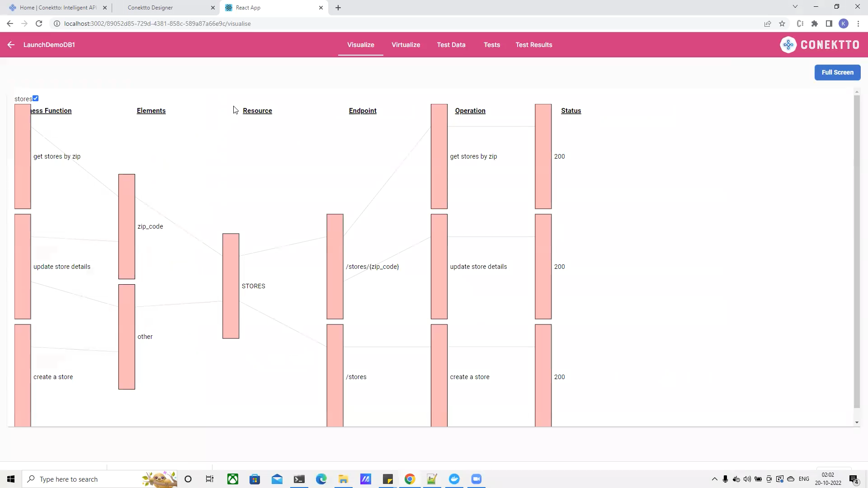Reload the page with the refresh icon
Screen dimensions: 868x488
point(39,23)
